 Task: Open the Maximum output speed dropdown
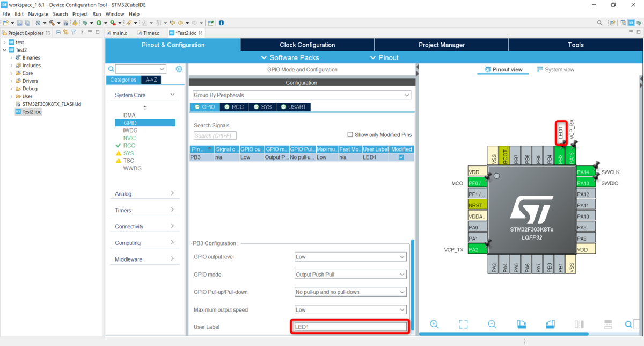pyautogui.click(x=350, y=310)
